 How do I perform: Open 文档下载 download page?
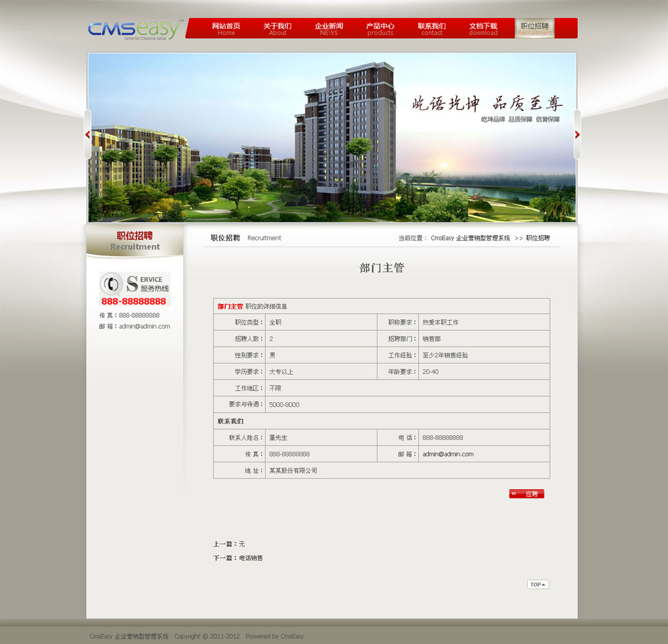[483, 29]
